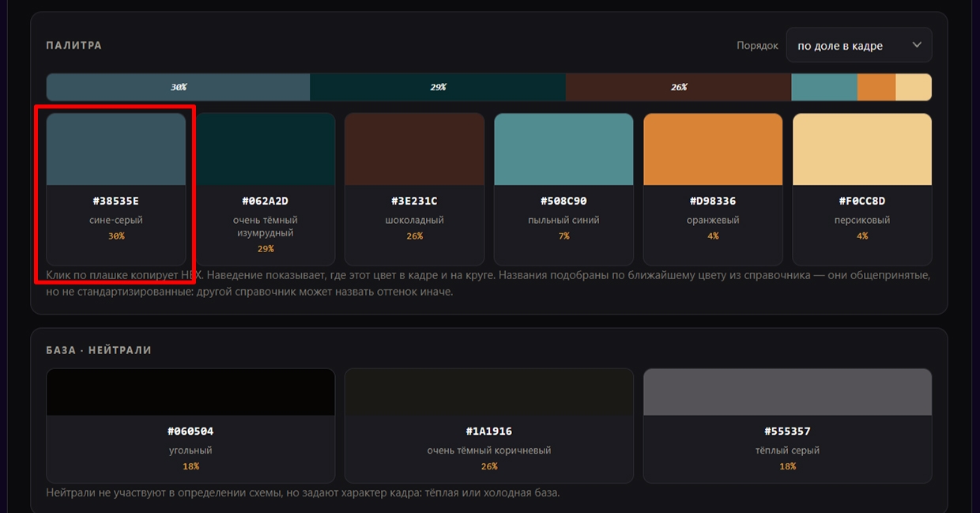
Task: Click the hex text '#555357'
Action: (x=787, y=431)
